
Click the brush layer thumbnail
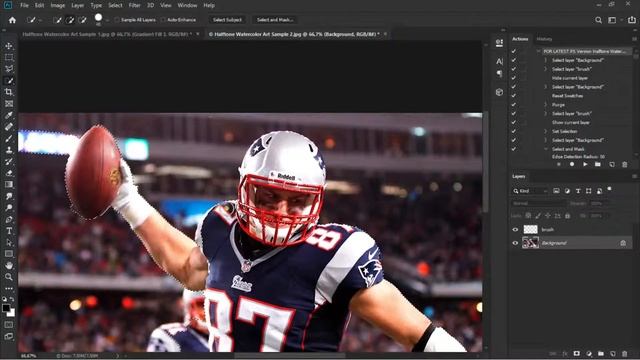coord(530,230)
